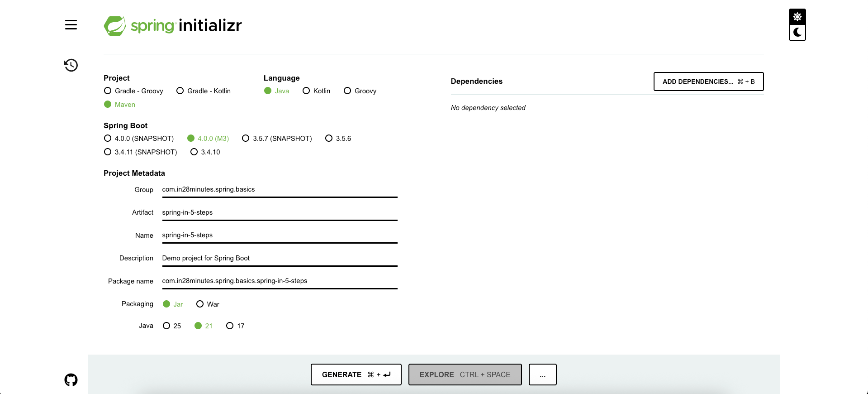Click the Group input field
This screenshot has height=394, width=868.
(x=280, y=190)
